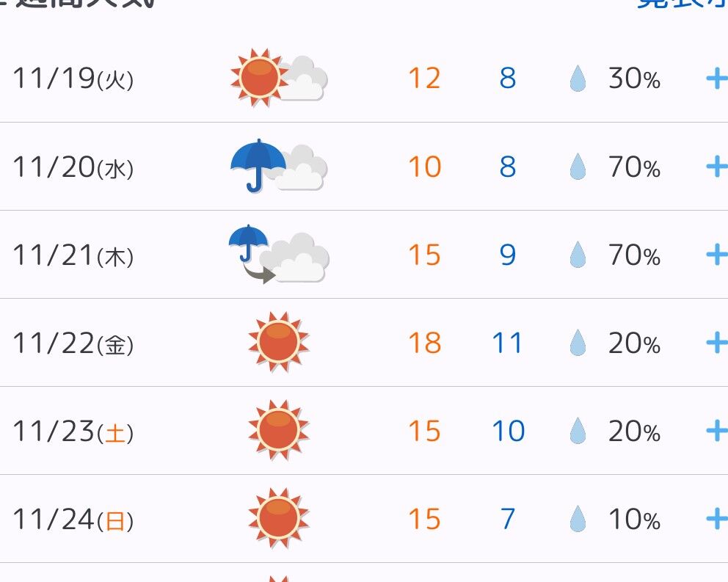The image size is (728, 582).
Task: Click the high temperature 18 on 11/22
Action: 424,343
